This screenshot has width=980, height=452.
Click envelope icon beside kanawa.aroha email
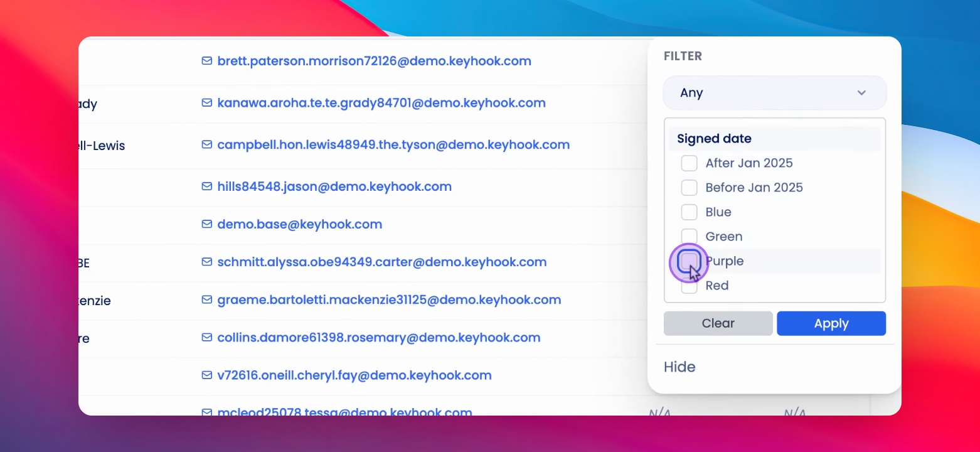[206, 102]
